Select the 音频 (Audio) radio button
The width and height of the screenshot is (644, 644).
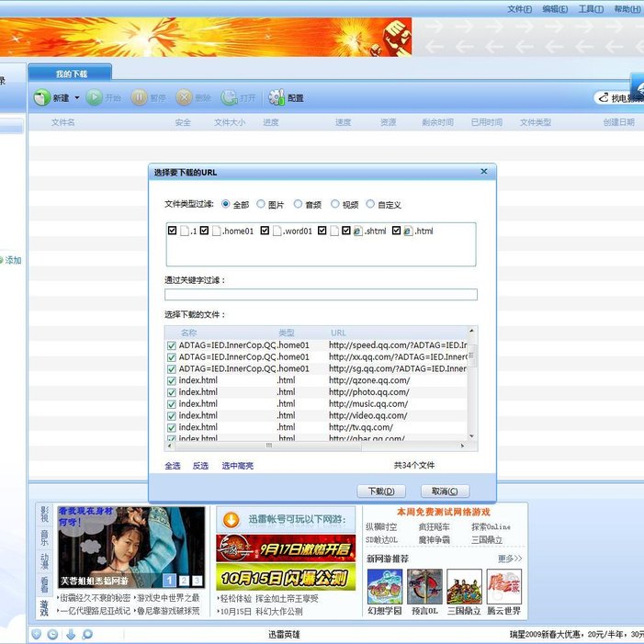[x=298, y=204]
